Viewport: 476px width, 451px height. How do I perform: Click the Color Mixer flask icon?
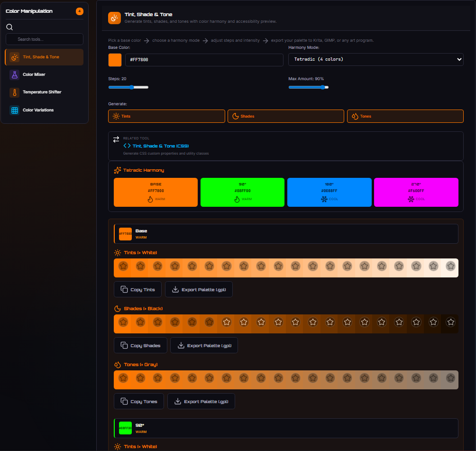pyautogui.click(x=15, y=74)
